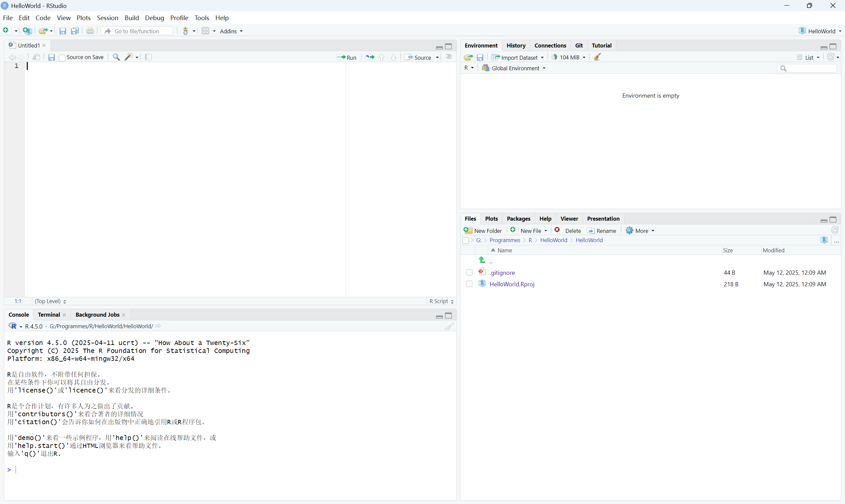Refresh the Files pane listing

coord(835,230)
